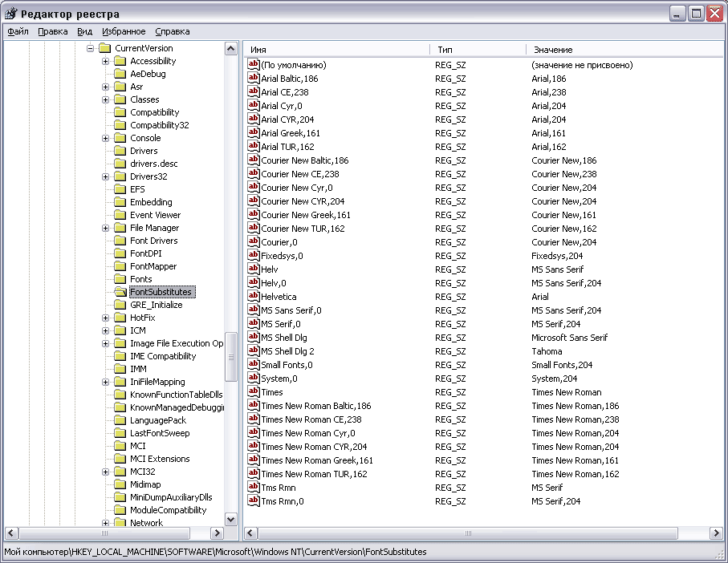Click the icon next to Courier,0
Screen dimensions: 728x563
(x=253, y=241)
